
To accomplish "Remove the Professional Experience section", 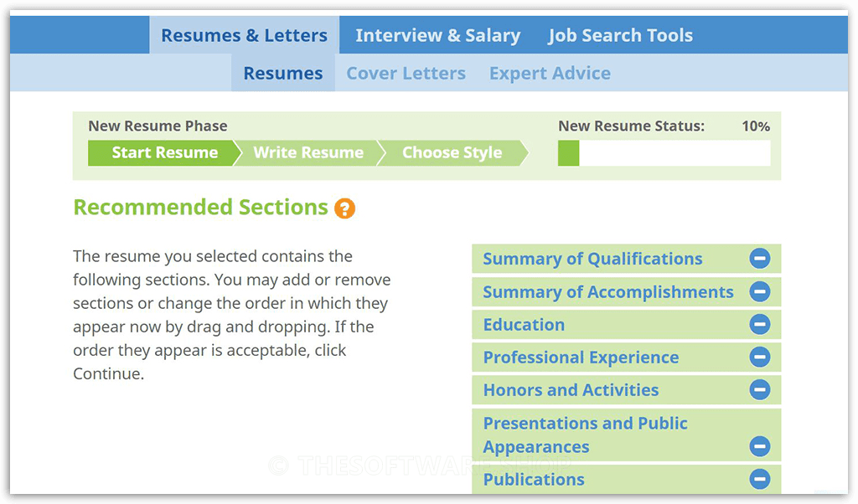I will coord(759,357).
